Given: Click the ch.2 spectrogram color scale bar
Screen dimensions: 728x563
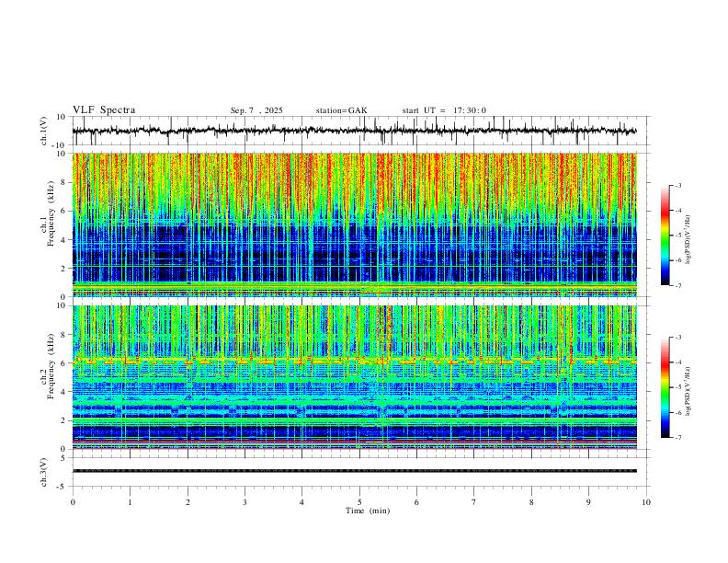Looking at the screenshot, I should click(665, 387).
